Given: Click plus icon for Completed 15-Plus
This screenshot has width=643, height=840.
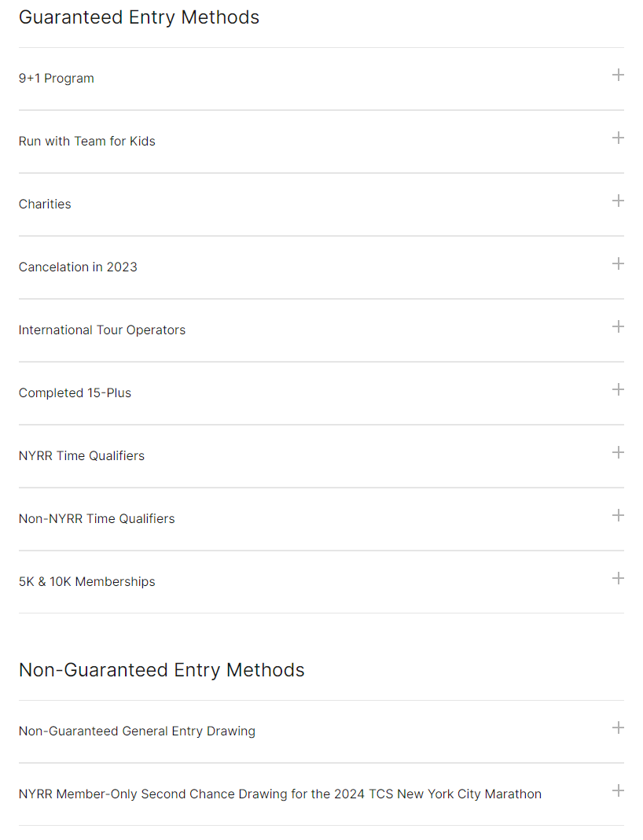Looking at the screenshot, I should (x=618, y=389).
